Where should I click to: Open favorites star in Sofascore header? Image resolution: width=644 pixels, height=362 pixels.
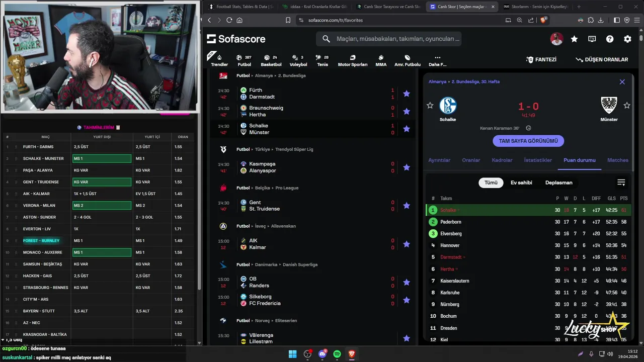574,39
